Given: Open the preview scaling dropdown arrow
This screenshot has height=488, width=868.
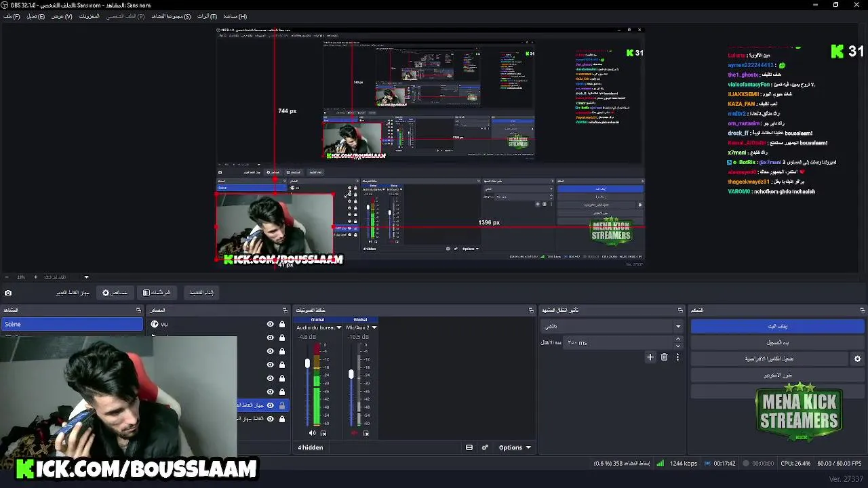Looking at the screenshot, I should tap(86, 277).
